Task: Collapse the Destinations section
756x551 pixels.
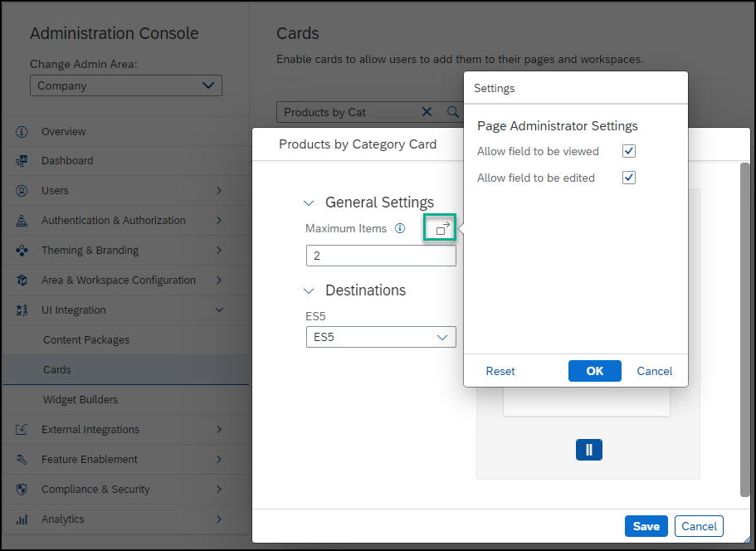Action: (309, 291)
